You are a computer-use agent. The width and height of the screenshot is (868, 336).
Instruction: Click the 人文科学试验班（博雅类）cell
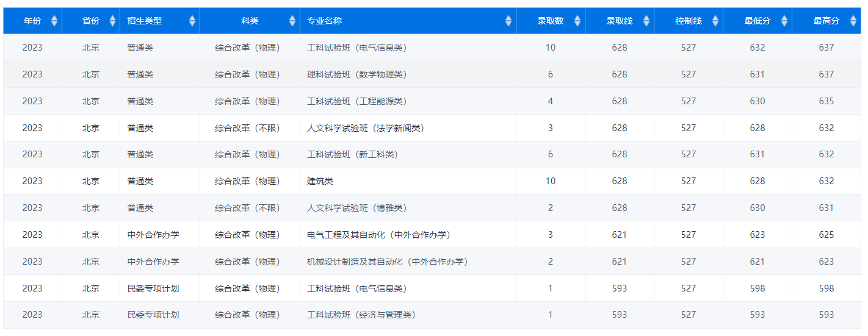point(356,208)
